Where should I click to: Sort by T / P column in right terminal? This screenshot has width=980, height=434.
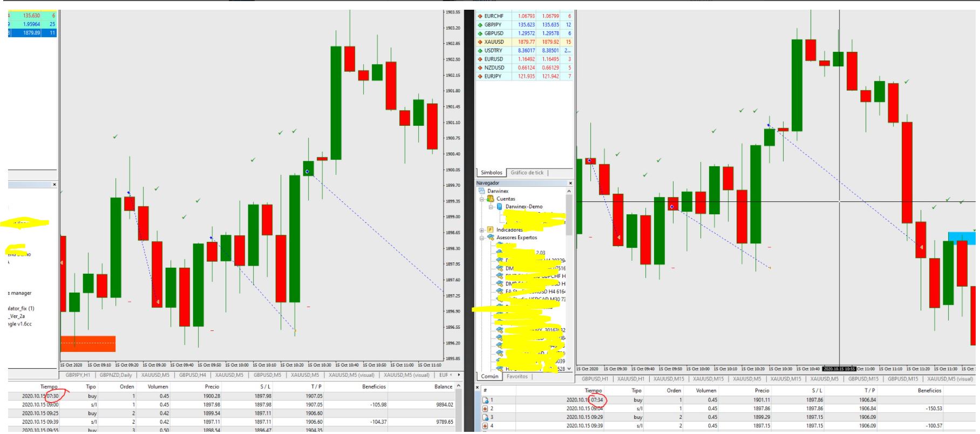869,391
